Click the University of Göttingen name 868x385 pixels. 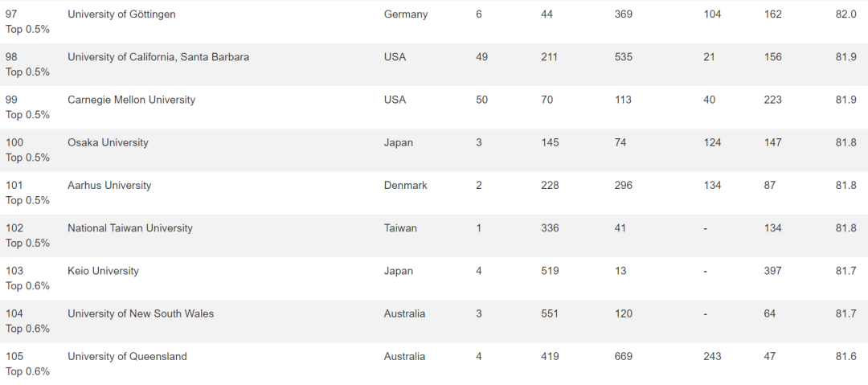pyautogui.click(x=121, y=14)
